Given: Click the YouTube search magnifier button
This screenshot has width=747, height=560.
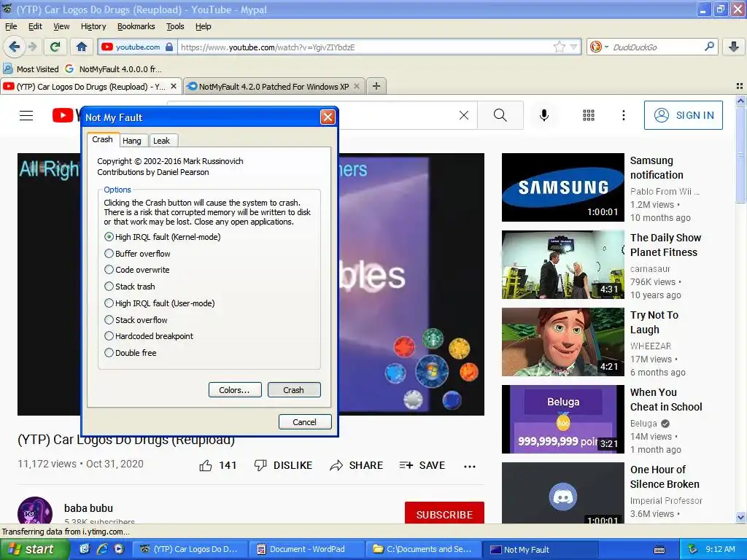Looking at the screenshot, I should click(500, 115).
